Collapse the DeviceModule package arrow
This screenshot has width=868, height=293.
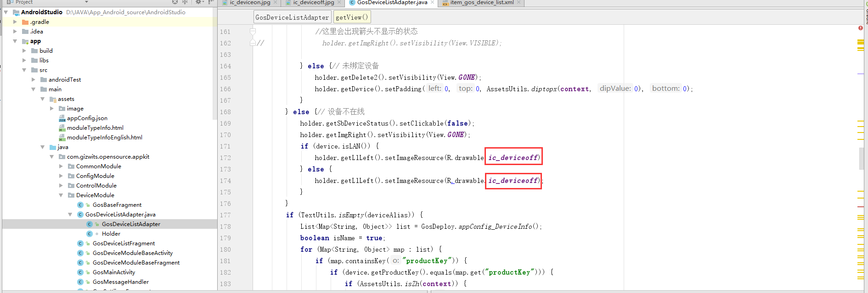tap(61, 195)
